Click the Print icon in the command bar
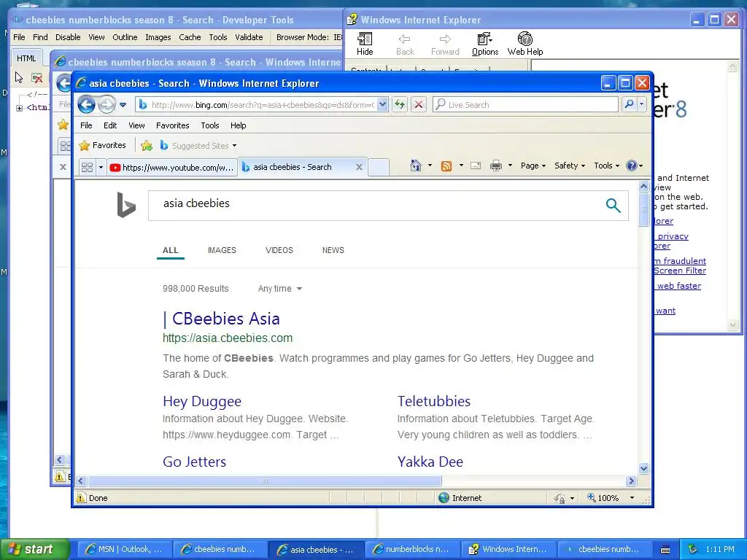The image size is (747, 560). point(496,166)
